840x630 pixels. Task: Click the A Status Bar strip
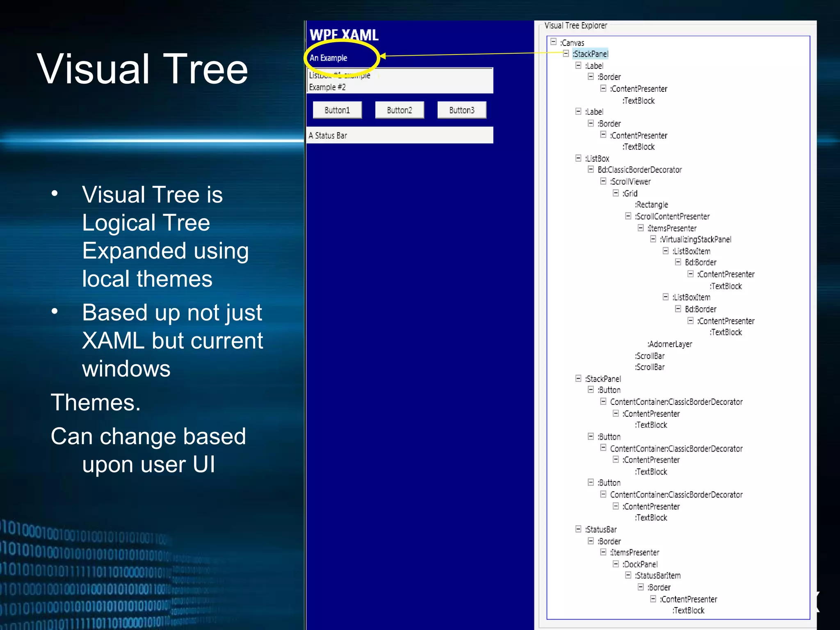click(399, 135)
